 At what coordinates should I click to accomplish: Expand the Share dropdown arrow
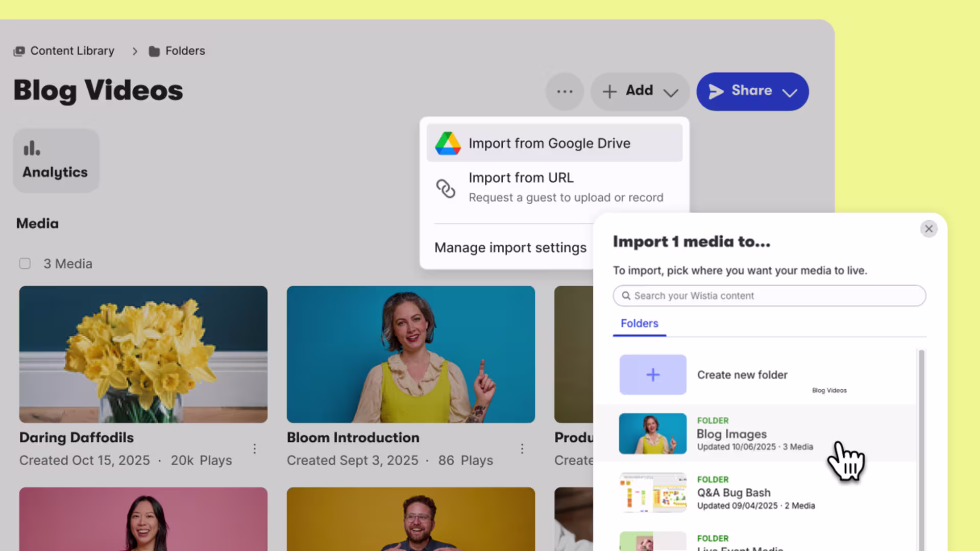point(790,92)
